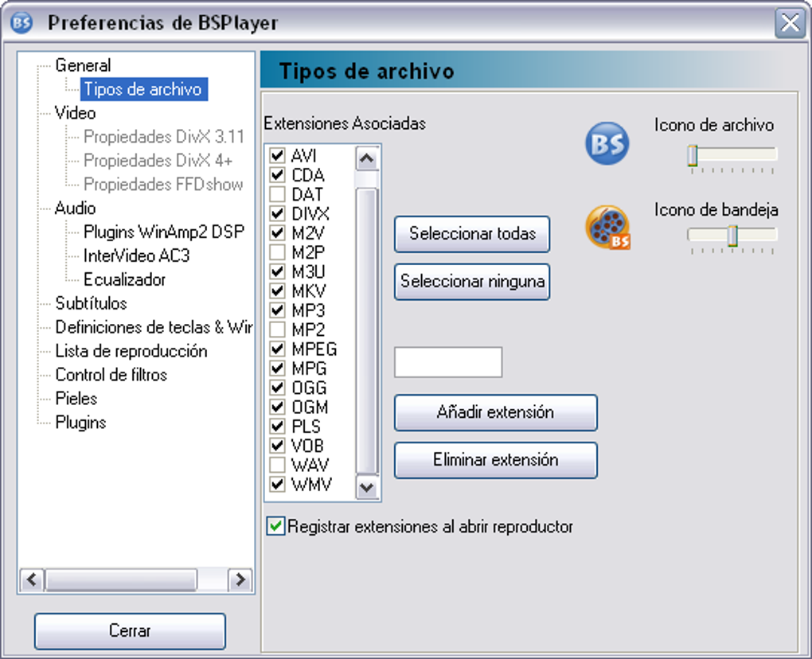The width and height of the screenshot is (812, 659).
Task: Uncheck the CDA extension checkbox
Action: [277, 175]
